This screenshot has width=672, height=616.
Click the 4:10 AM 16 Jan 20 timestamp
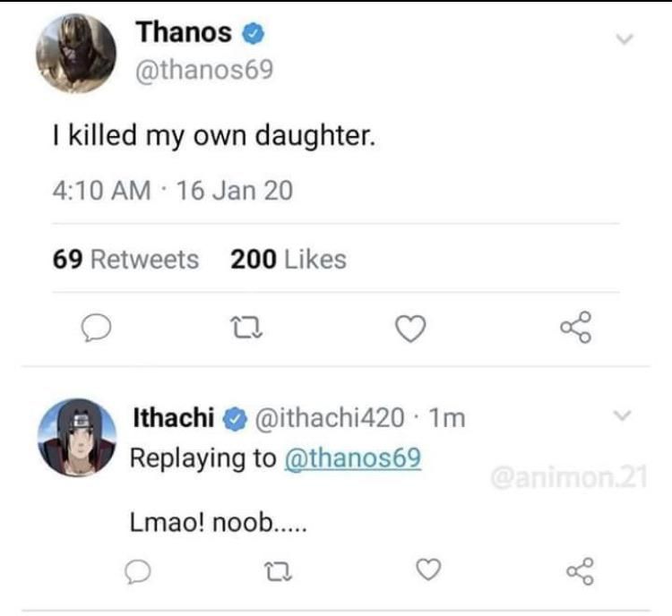[x=170, y=191]
